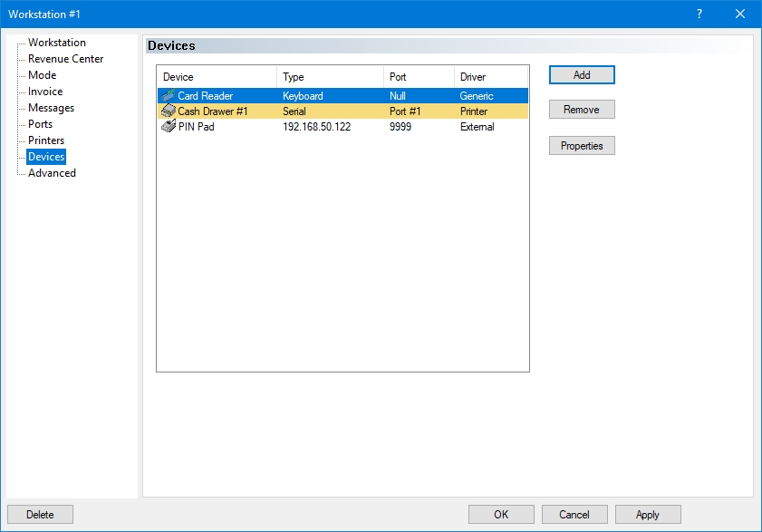This screenshot has height=532, width=762.
Task: Confirm changes with the OK button
Action: point(501,515)
